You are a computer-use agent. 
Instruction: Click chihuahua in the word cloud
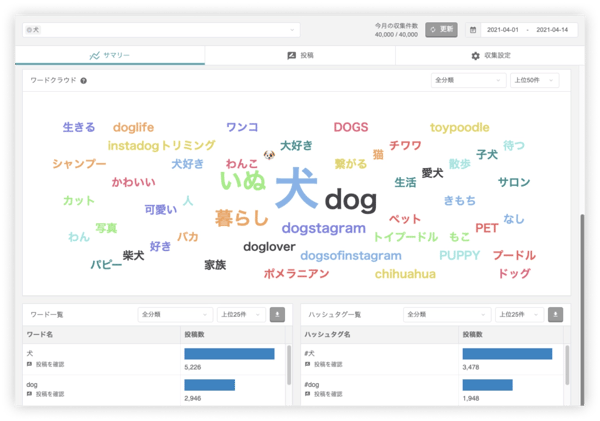pyautogui.click(x=405, y=274)
